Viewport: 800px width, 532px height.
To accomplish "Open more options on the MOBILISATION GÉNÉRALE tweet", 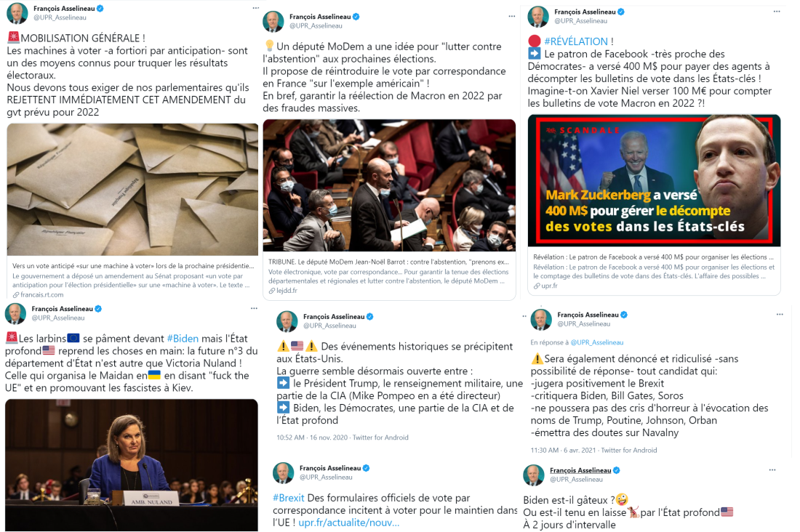I will tap(255, 8).
